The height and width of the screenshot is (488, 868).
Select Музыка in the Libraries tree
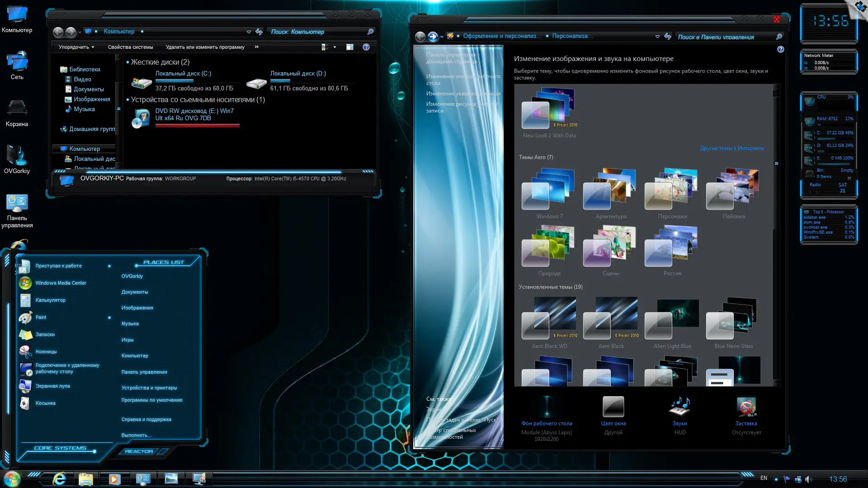(x=84, y=109)
